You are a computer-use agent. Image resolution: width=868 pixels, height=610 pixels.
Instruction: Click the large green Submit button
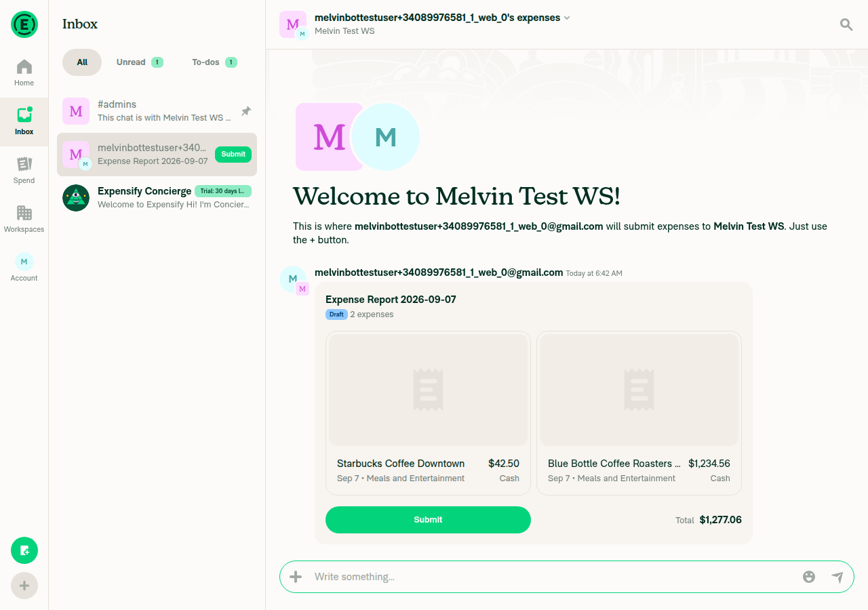point(428,520)
